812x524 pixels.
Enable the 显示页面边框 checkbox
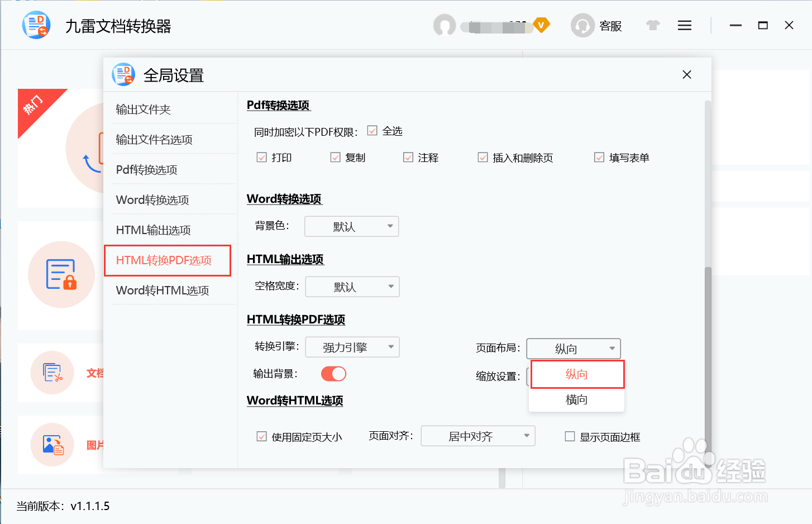(570, 436)
